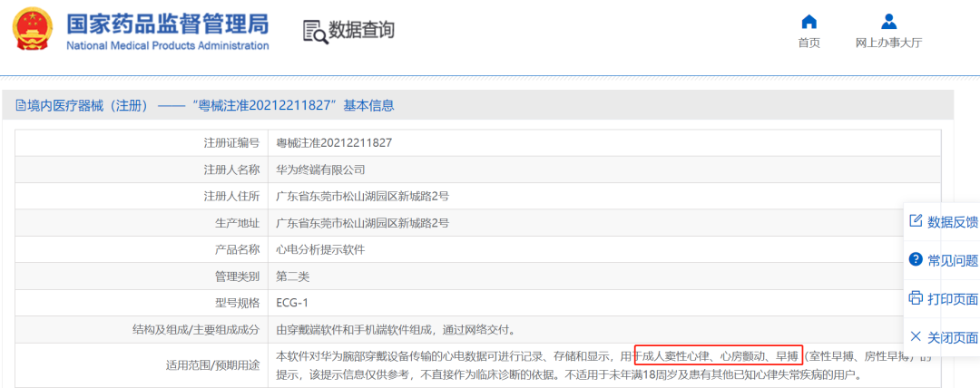This screenshot has height=388, width=980.
Task: Click the X close page icon
Action: tap(916, 336)
